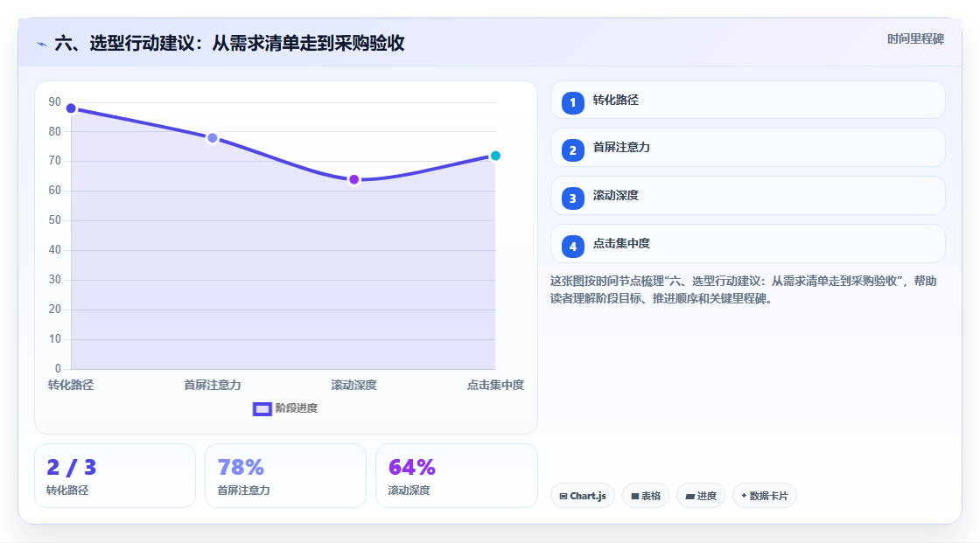Click the 阶段进度 legend label
The height and width of the screenshot is (543, 980).
(297, 408)
